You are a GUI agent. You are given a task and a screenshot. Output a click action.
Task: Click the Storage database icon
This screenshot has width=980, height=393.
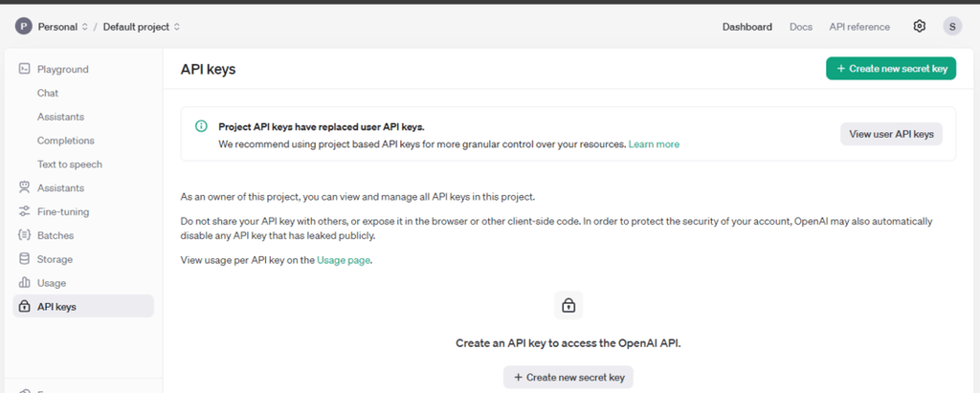coord(25,259)
